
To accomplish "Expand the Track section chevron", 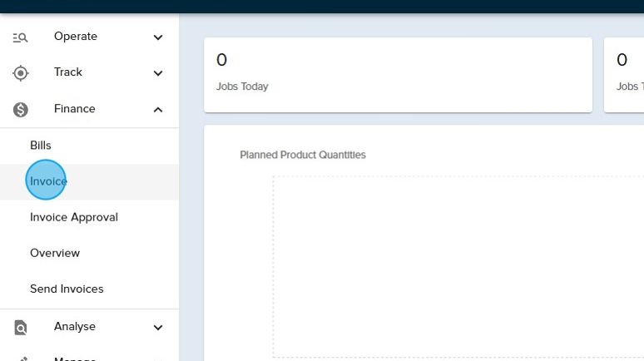I will [x=158, y=73].
